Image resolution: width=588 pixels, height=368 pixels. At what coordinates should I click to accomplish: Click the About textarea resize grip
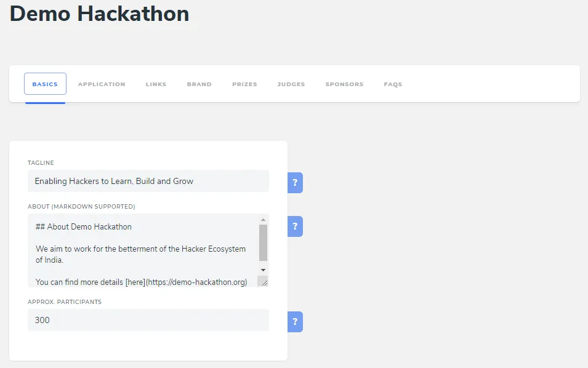(264, 282)
